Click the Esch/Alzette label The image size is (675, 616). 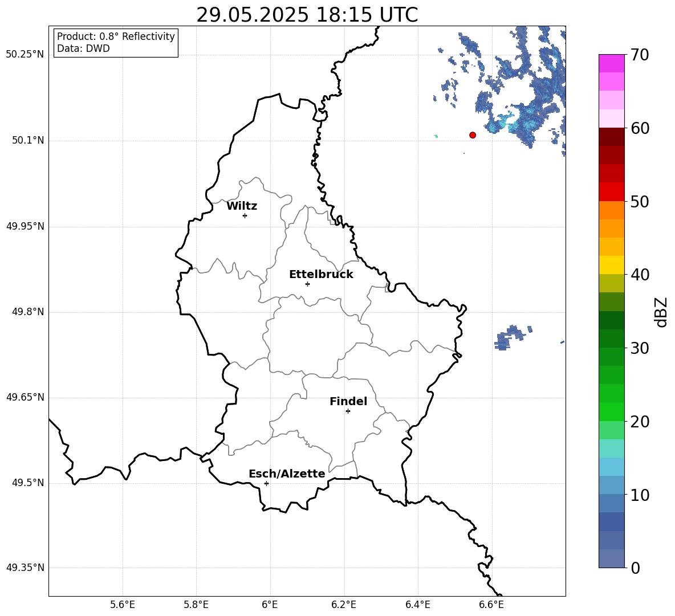pos(287,474)
